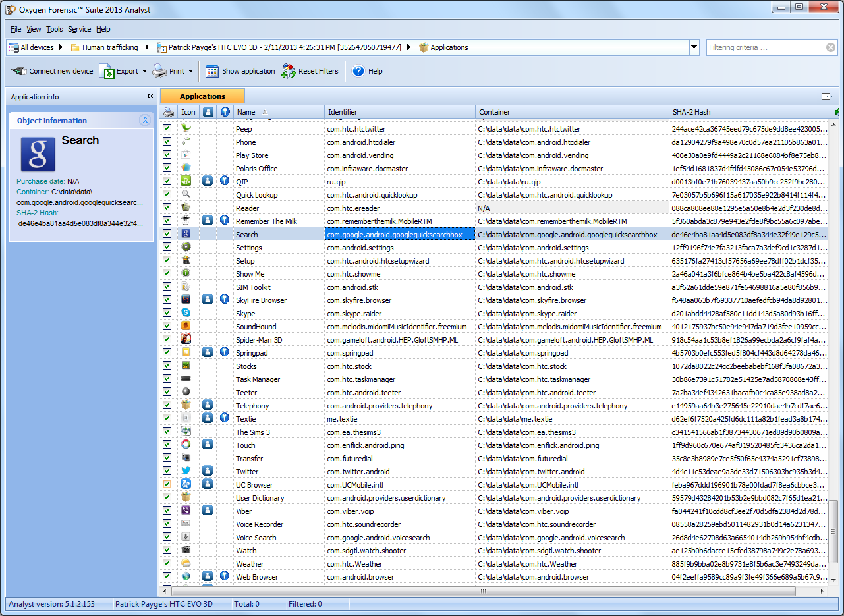
Task: Select the com.skyfire.browser identifier cell
Action: 400,300
